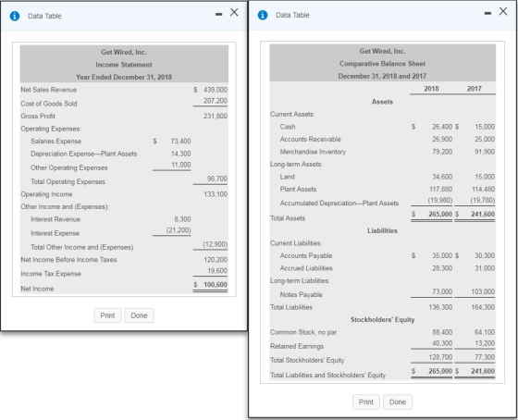Click the info icon in the Balance Sheet dialog
The width and height of the screenshot is (518, 420).
[x=263, y=15]
